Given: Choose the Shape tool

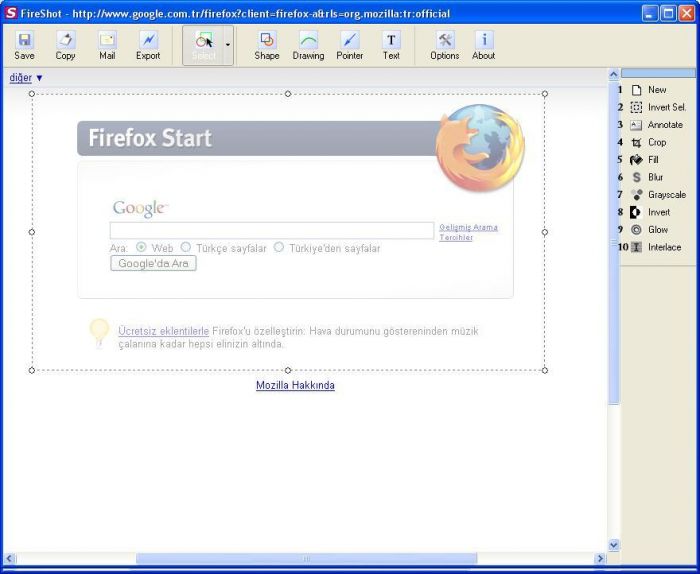Looking at the screenshot, I should pyautogui.click(x=267, y=46).
